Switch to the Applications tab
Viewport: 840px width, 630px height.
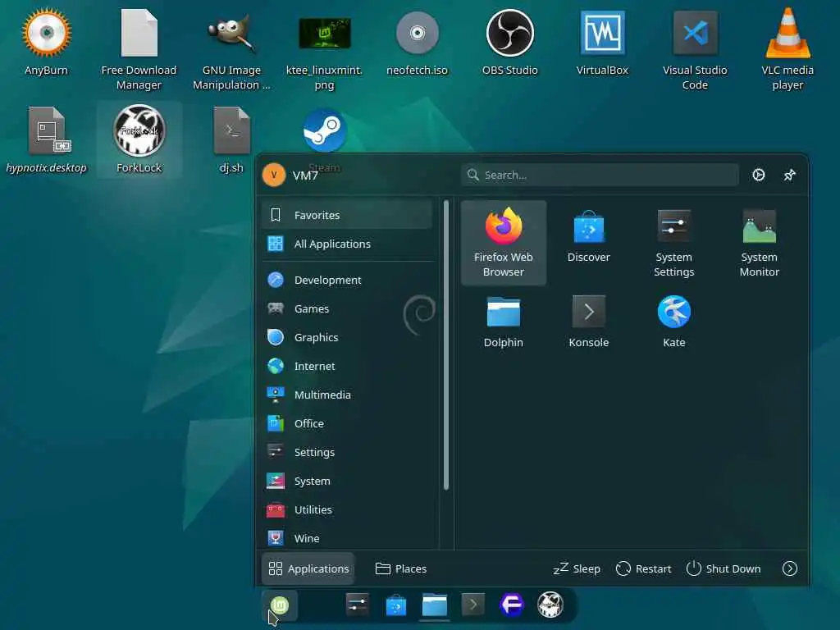pos(308,568)
